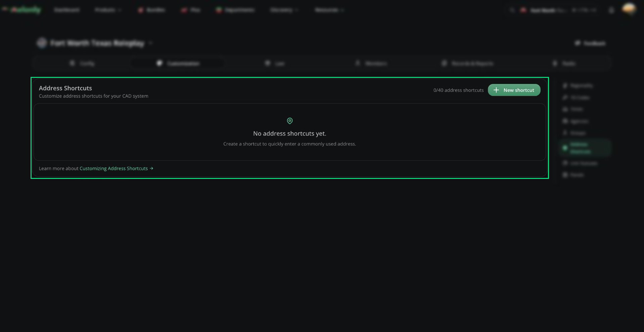
Task: Switch to the Live tab
Action: [275, 63]
